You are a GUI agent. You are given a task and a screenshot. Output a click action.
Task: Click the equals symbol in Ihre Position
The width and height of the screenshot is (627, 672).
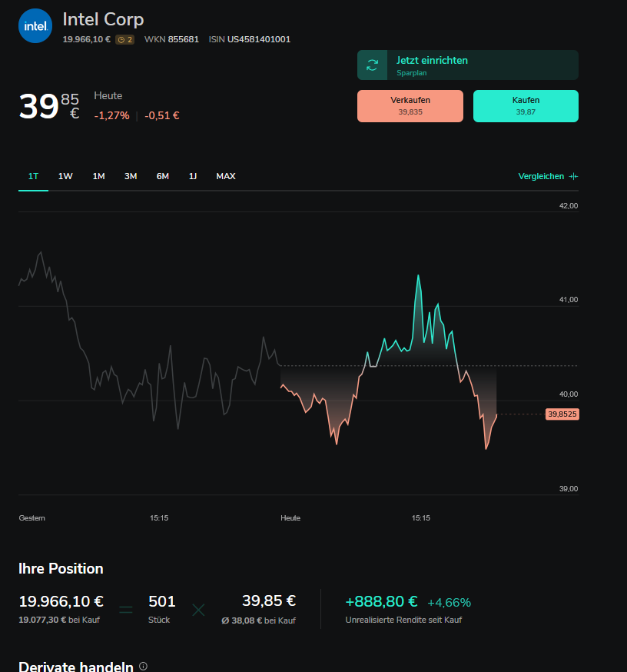point(126,610)
